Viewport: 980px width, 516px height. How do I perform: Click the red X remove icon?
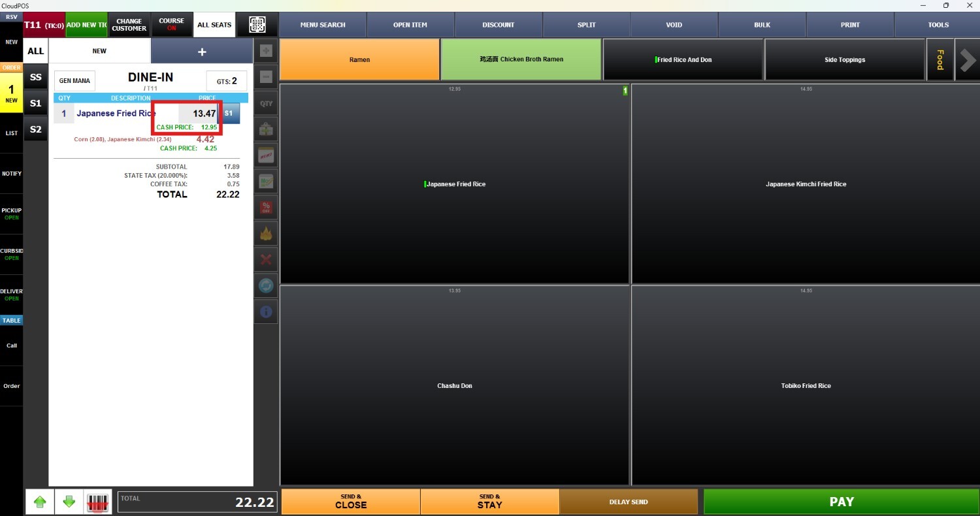click(266, 260)
